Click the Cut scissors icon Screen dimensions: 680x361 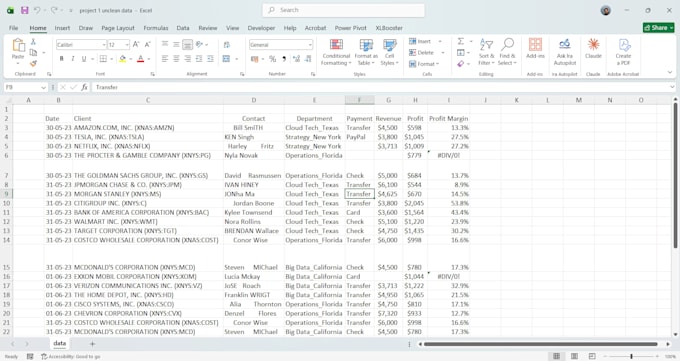33,42
